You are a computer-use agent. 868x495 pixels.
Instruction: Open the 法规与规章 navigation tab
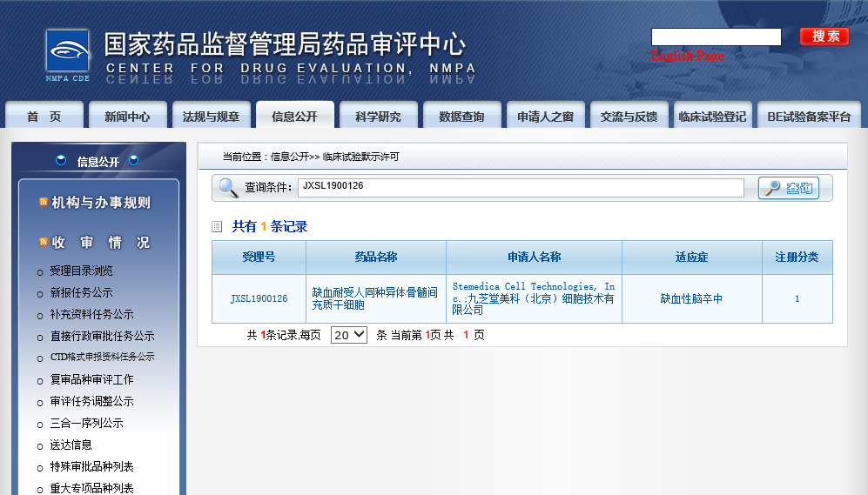211,117
